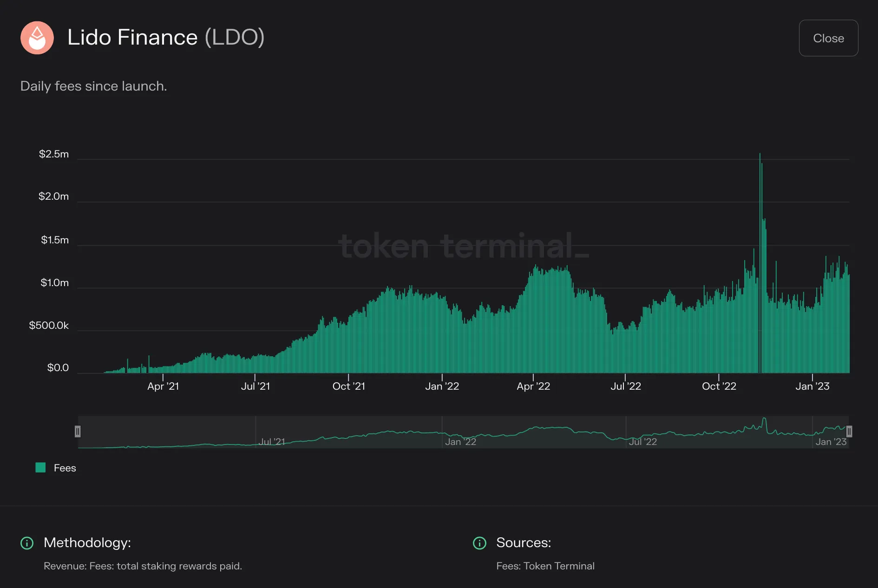
Task: Click the Methodology info icon
Action: click(x=27, y=543)
